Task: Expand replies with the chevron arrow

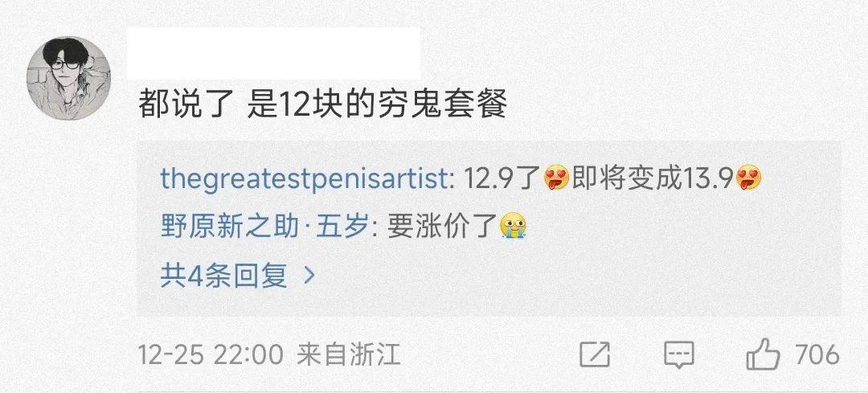Action: point(310,275)
